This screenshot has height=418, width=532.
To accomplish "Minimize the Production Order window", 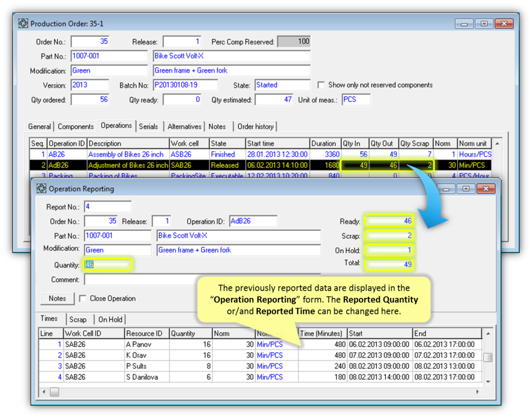I will click(464, 23).
